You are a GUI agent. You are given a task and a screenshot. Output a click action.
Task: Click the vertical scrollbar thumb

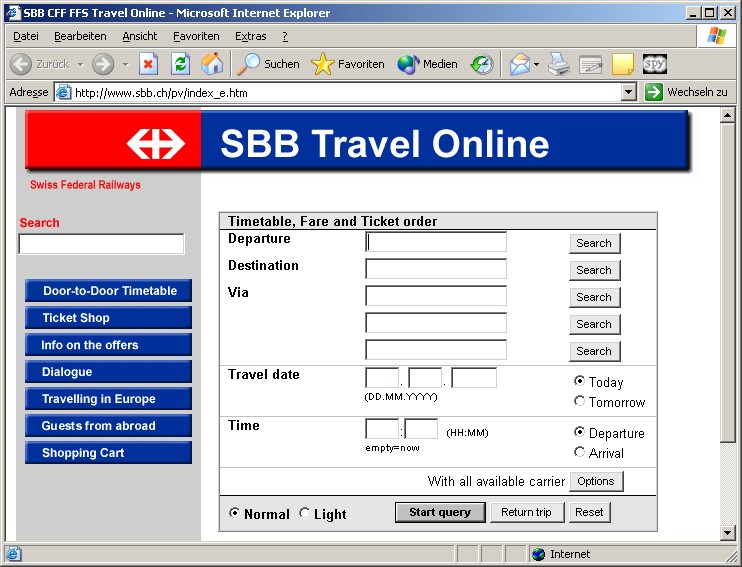(x=727, y=283)
